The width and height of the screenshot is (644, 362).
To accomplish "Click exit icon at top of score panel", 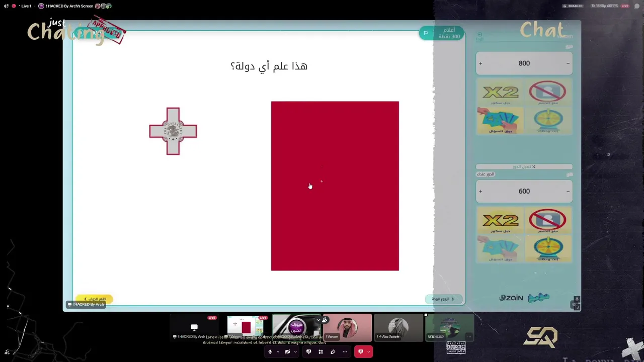I will tap(479, 35).
